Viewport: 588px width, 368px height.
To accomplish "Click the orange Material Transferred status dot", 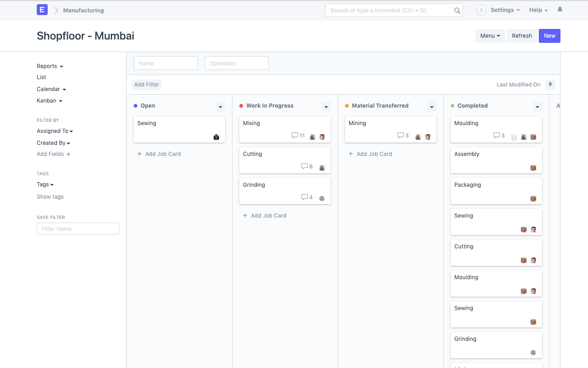I will click(347, 106).
